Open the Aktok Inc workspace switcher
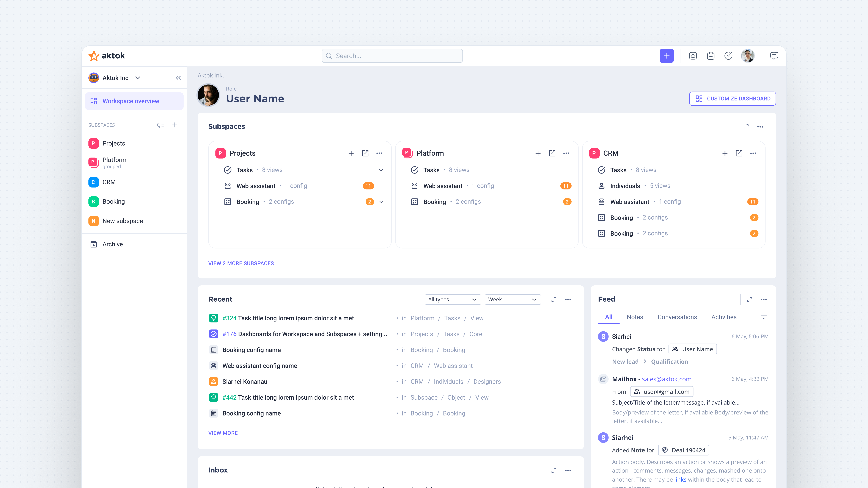This screenshot has height=488, width=868. point(137,78)
